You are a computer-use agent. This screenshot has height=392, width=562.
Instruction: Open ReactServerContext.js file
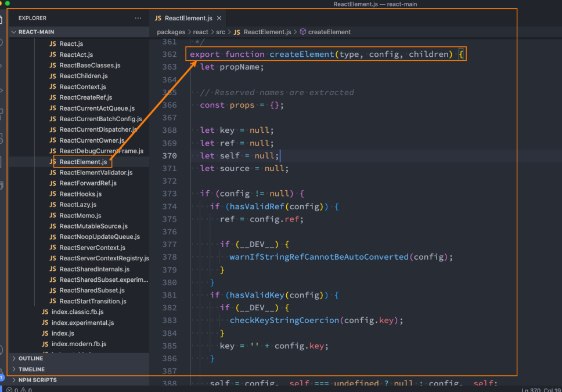point(92,248)
